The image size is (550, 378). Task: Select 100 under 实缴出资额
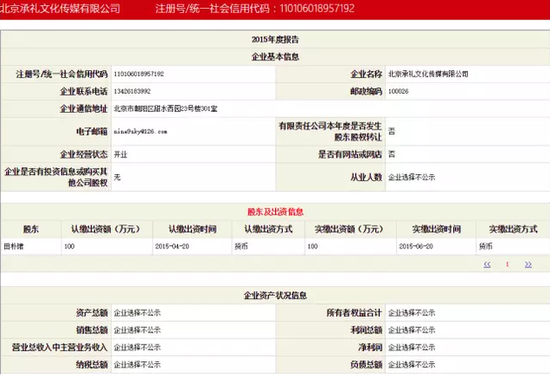point(313,247)
